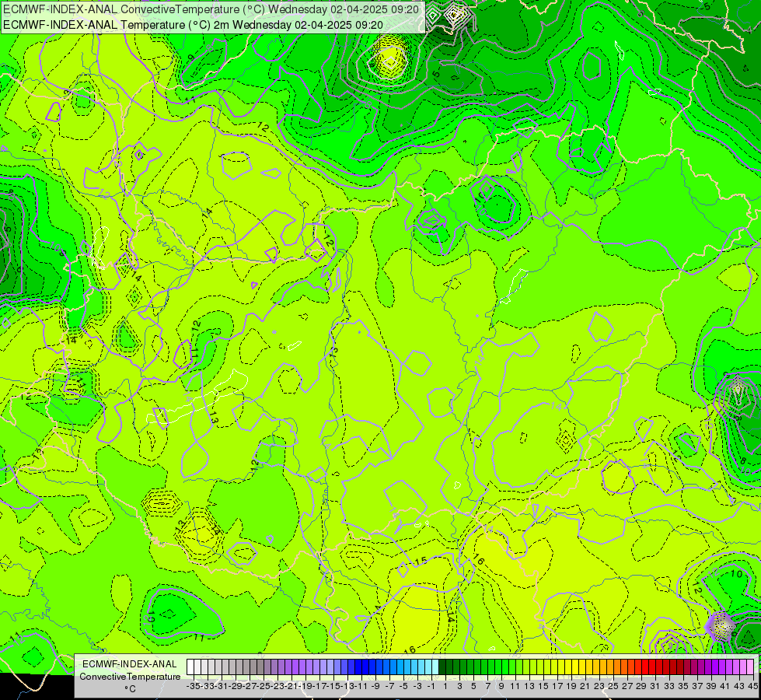Select the pink legend swatch just left of 45
This screenshot has height=700, width=761.
click(x=750, y=667)
